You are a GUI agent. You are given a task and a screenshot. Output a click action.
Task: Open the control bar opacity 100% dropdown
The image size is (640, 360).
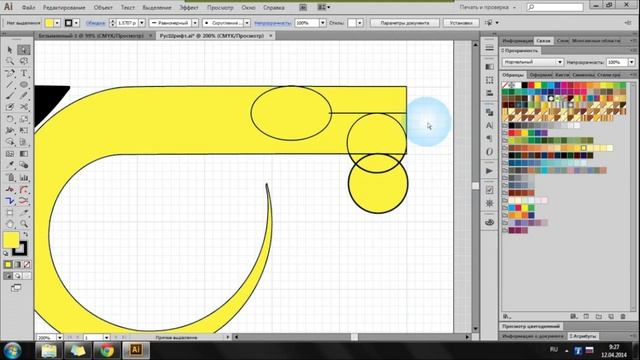pos(322,23)
